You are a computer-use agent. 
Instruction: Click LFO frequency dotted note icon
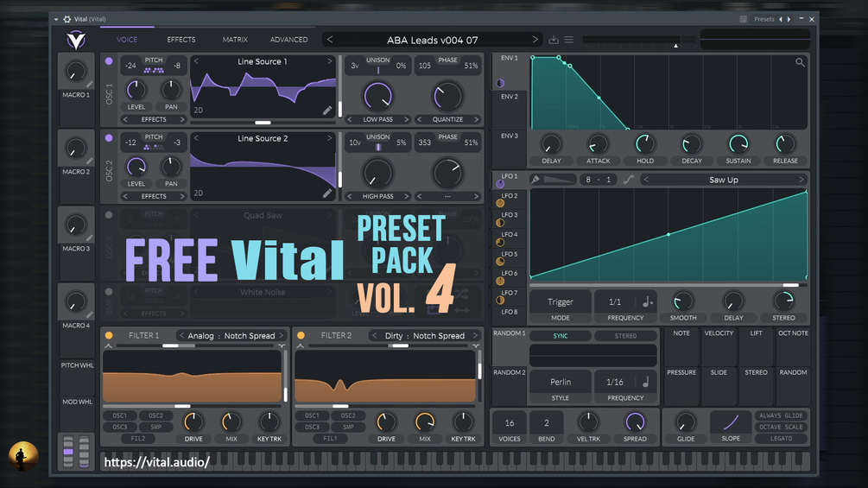pos(647,301)
